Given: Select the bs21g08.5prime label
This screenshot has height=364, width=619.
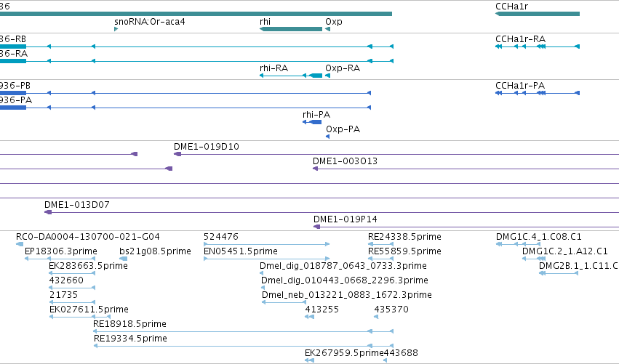Looking at the screenshot, I should (x=155, y=251).
